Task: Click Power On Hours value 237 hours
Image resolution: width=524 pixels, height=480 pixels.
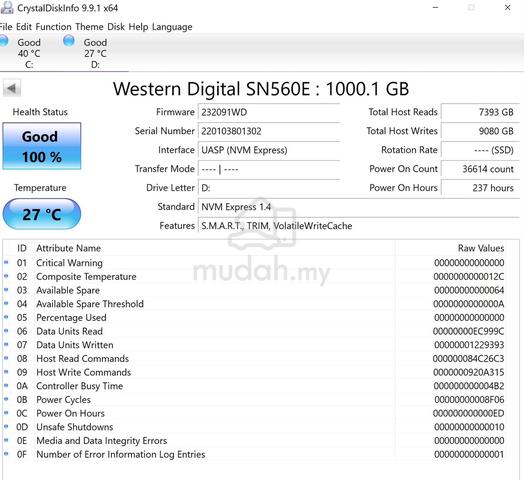Action: pos(480,188)
